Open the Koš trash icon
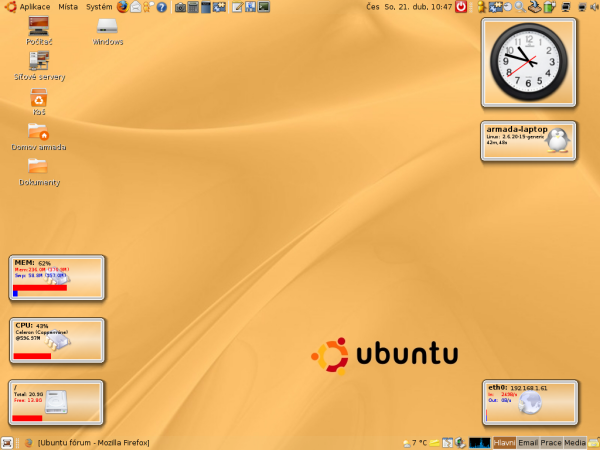 [39, 102]
